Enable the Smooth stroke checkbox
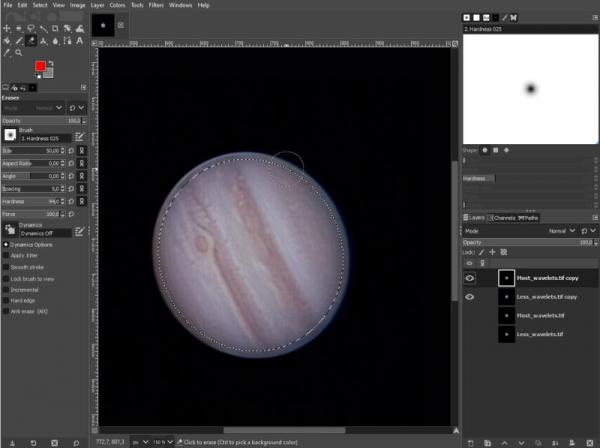This screenshot has width=600, height=448. pos(6,267)
